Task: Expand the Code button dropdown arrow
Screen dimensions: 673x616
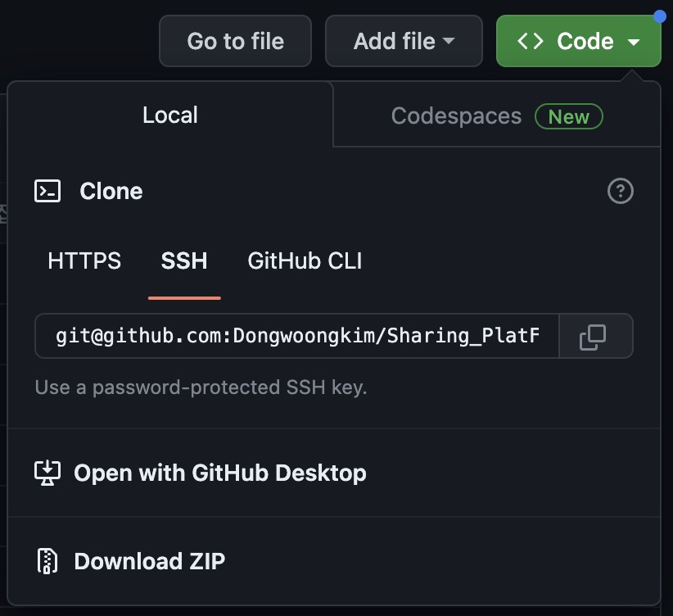Action: click(634, 42)
